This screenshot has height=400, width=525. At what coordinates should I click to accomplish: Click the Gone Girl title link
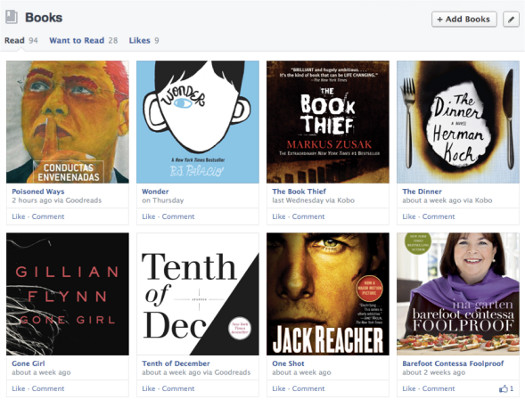(28, 364)
